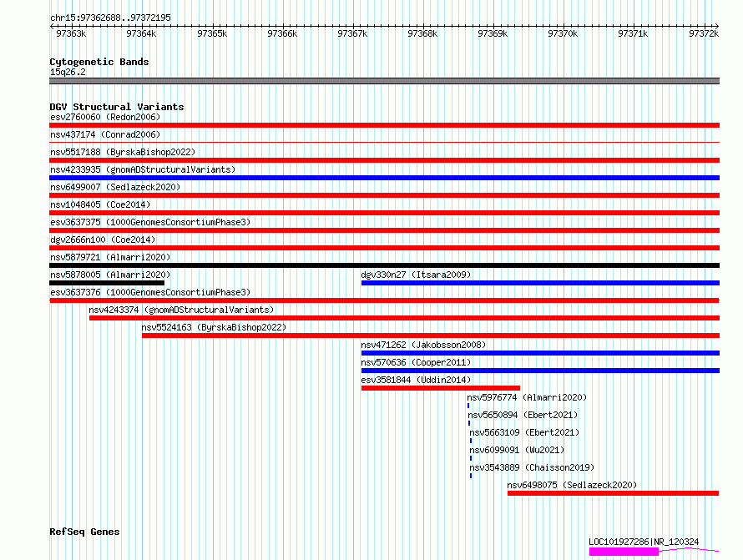Click nsv5976774 (Almarri2020) label
743x560 pixels.
coord(527,397)
